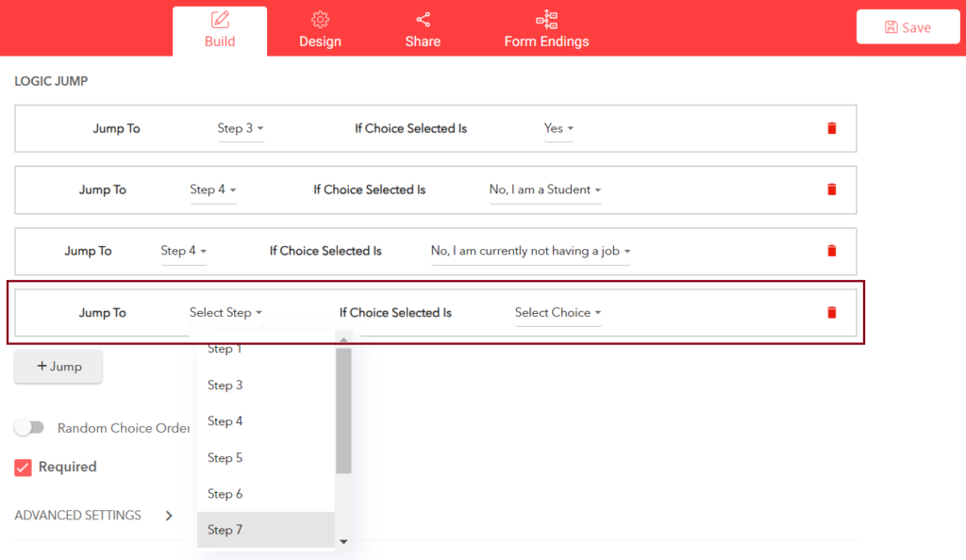The image size is (966, 560).
Task: Delete the Step 4 student jump rule
Action: coord(831,189)
